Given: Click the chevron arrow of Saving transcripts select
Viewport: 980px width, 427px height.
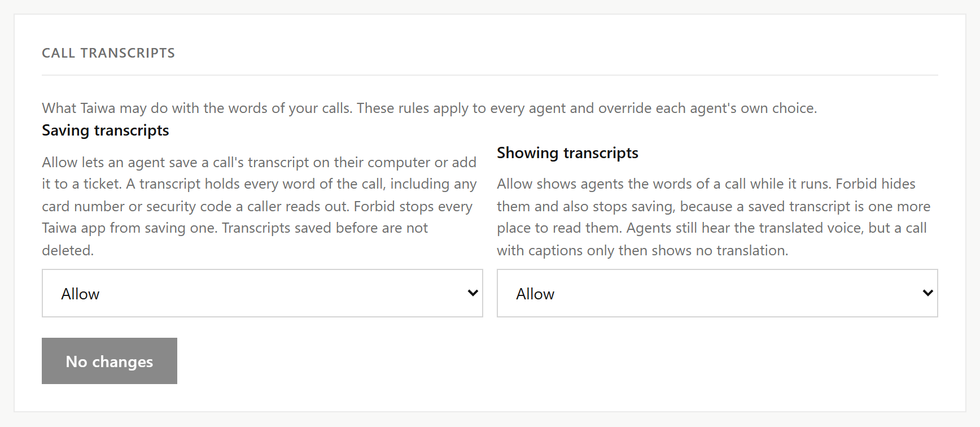Looking at the screenshot, I should click(x=473, y=293).
